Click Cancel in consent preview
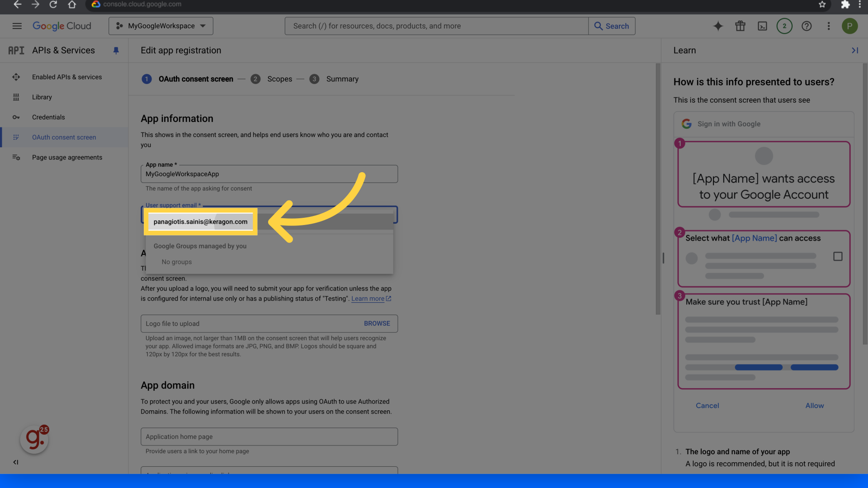This screenshot has height=488, width=868. 707,405
